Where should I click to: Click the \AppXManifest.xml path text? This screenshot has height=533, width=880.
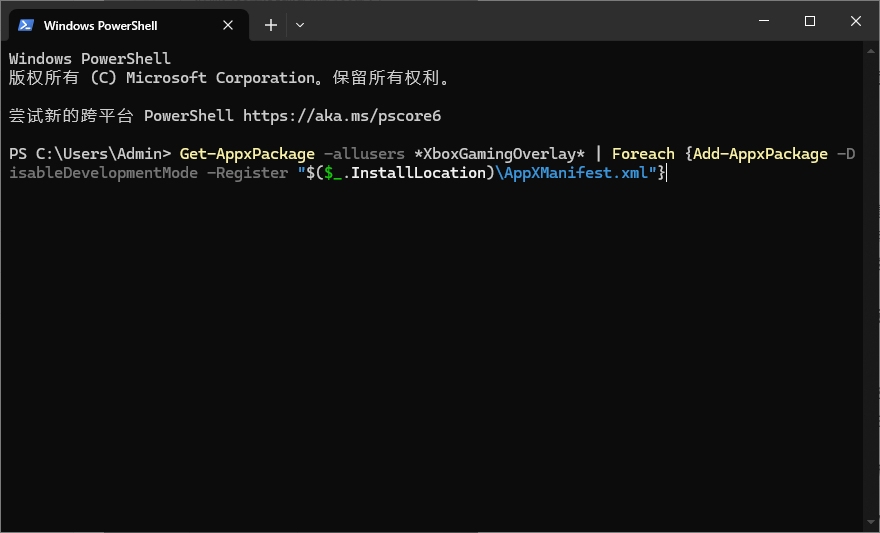(571, 173)
